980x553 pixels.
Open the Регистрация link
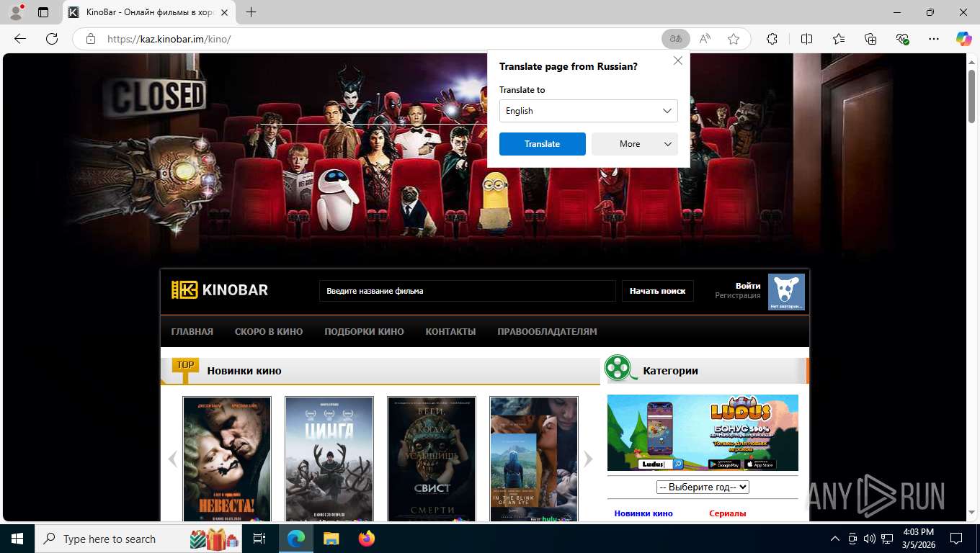click(737, 296)
